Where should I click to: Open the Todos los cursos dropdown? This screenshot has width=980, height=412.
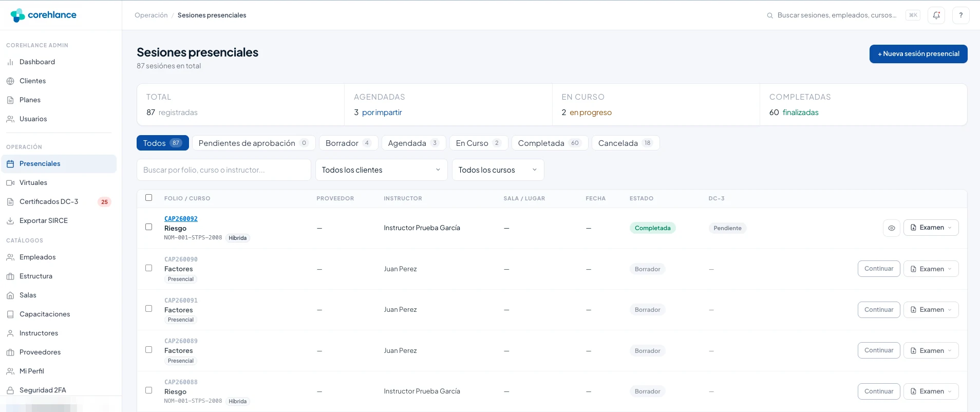tap(498, 170)
